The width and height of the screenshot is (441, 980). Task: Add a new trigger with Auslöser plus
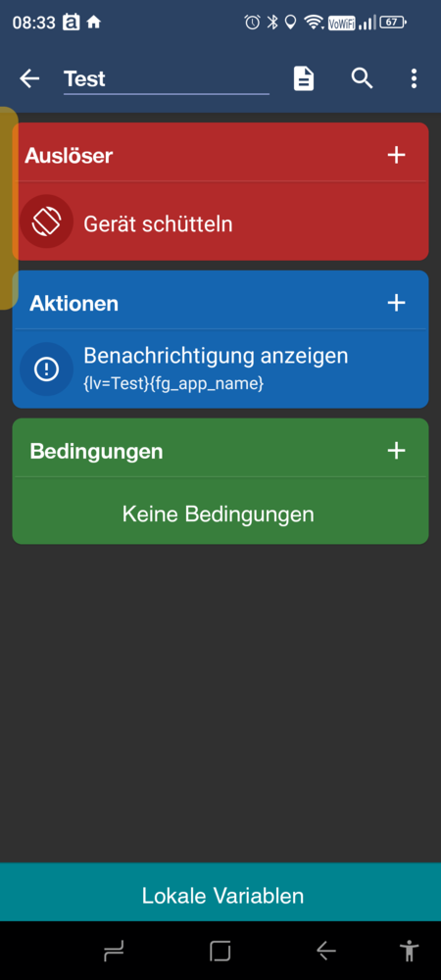(x=397, y=155)
